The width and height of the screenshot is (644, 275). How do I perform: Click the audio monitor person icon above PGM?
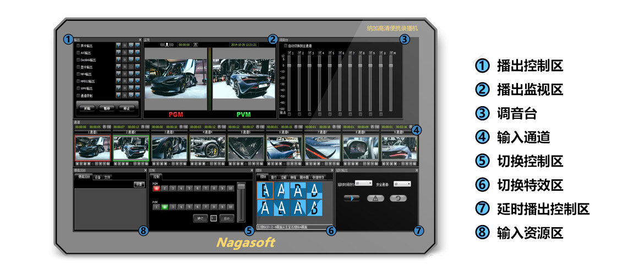(167, 45)
